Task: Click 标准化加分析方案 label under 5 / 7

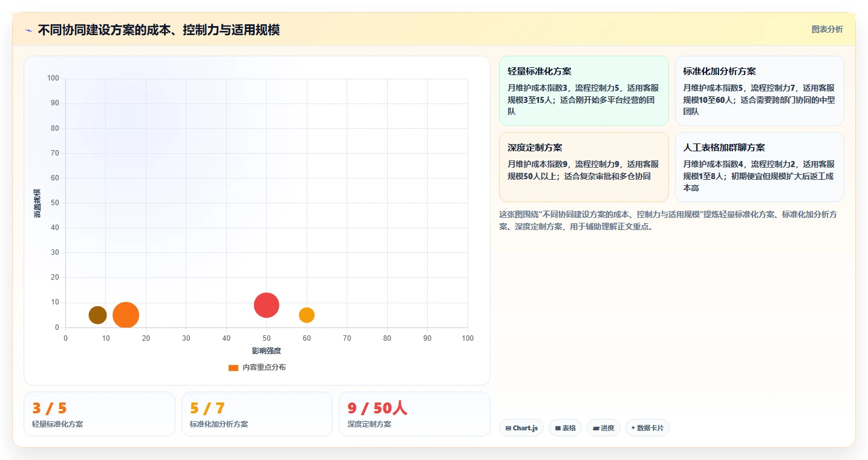Action: (x=219, y=424)
